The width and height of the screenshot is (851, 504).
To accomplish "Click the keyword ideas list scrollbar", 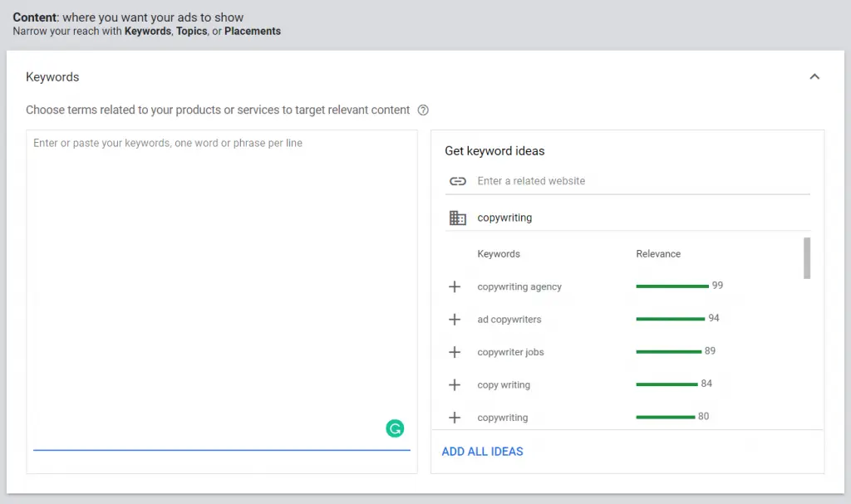I will click(807, 258).
